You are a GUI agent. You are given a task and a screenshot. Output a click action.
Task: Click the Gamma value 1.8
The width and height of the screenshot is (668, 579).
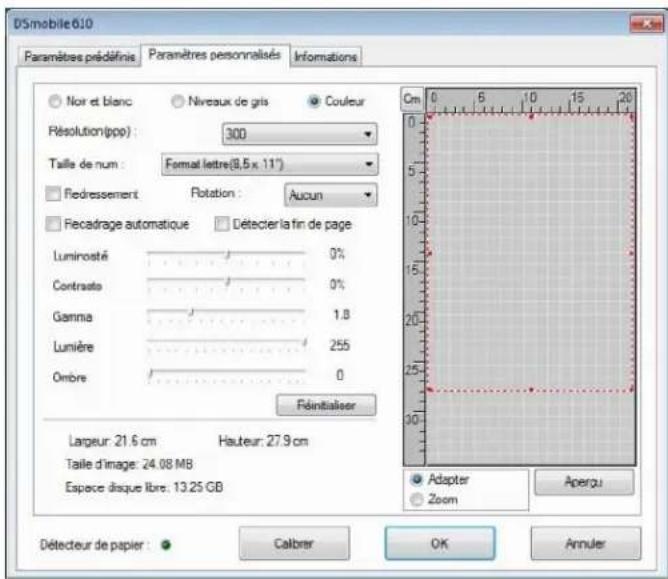[x=341, y=315]
